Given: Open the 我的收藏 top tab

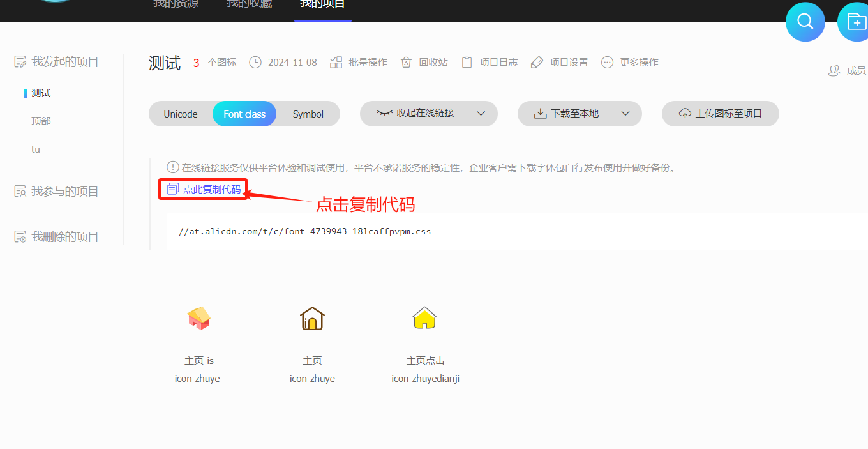Looking at the screenshot, I should coord(249,5).
